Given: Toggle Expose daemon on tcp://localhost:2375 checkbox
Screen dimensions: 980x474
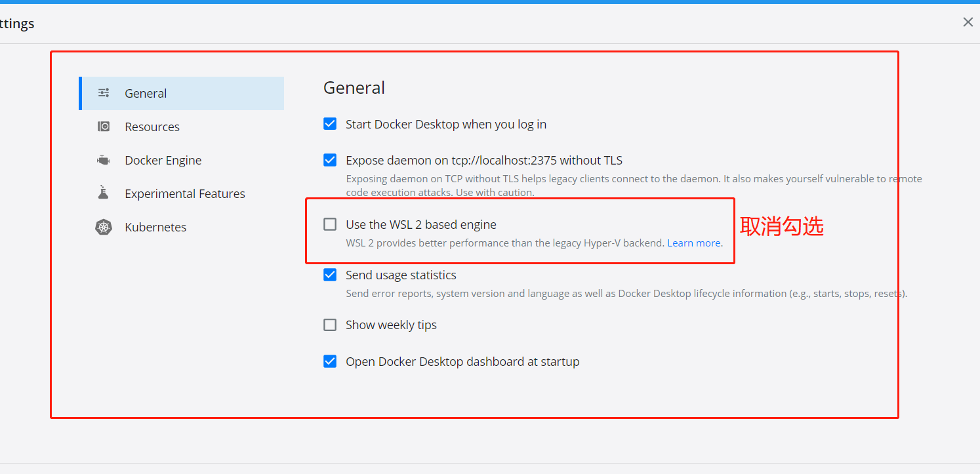Looking at the screenshot, I should pyautogui.click(x=330, y=160).
